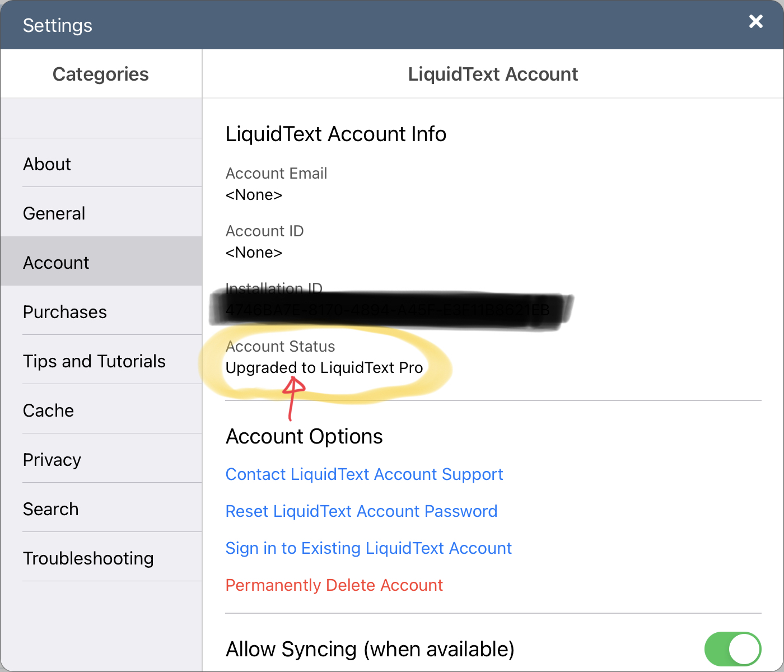This screenshot has width=784, height=672.
Task: Tap Sign in to Existing LiquidText Account
Action: [x=368, y=548]
